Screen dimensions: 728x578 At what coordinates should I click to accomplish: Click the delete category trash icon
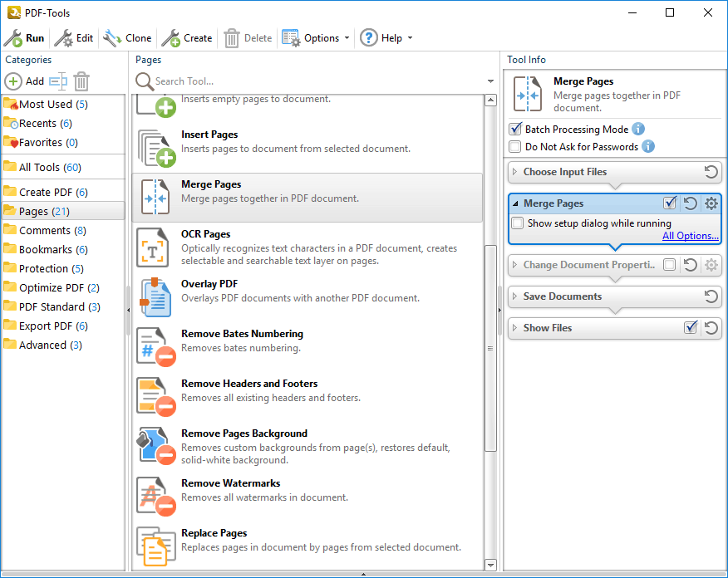(x=81, y=81)
